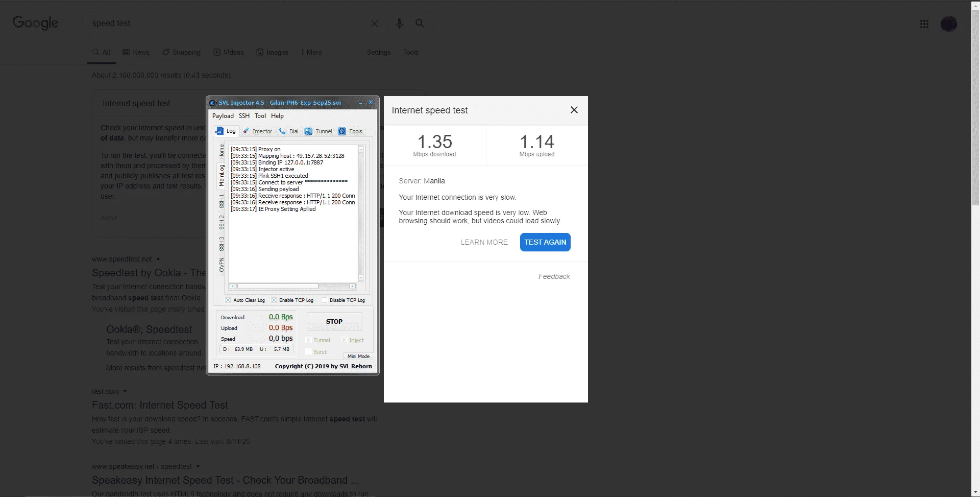Click the SVL Injector title bar icon

click(x=213, y=103)
